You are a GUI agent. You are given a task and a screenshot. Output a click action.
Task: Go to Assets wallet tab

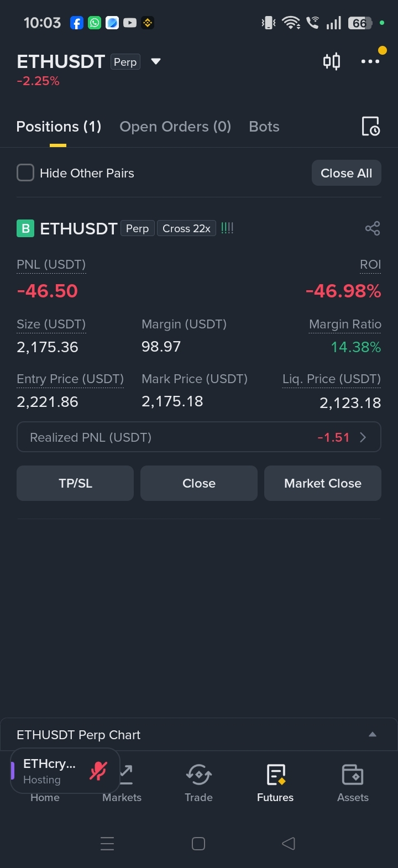point(353,783)
